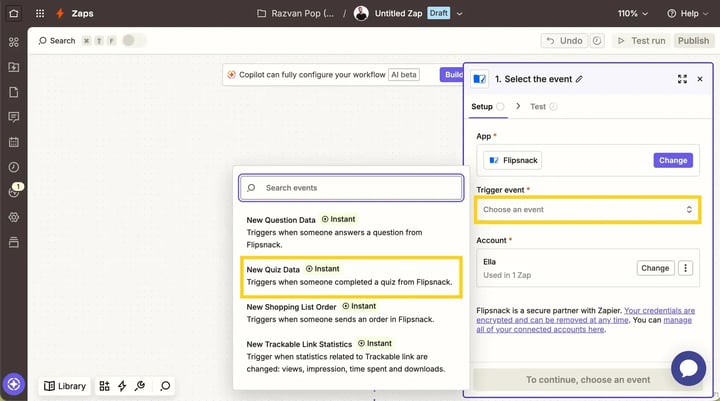Click the user avatar next to Untitled Zap
The height and width of the screenshot is (401, 720).
coord(361,13)
